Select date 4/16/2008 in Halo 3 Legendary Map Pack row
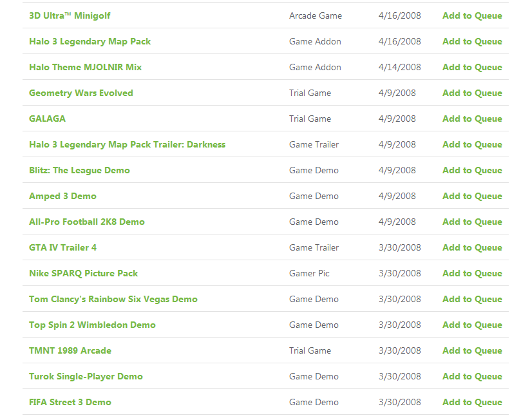Image resolution: width=530 pixels, height=420 pixels. pyautogui.click(x=400, y=42)
